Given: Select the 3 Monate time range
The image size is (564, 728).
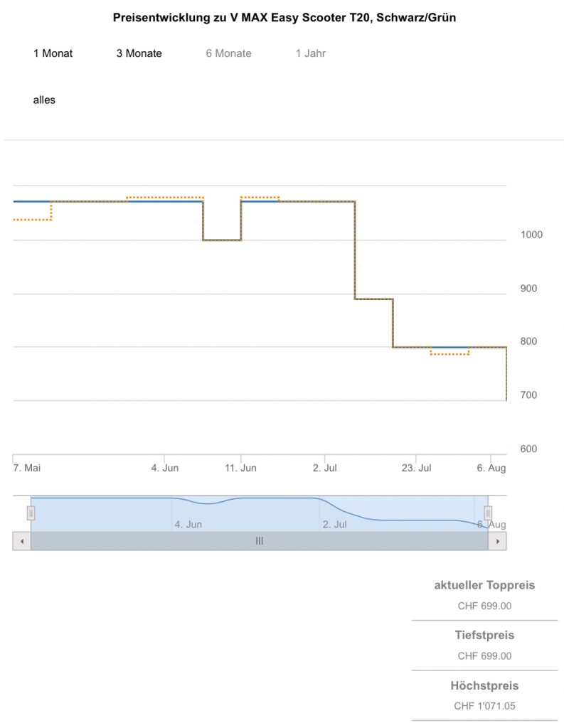Looking at the screenshot, I should tap(139, 53).
